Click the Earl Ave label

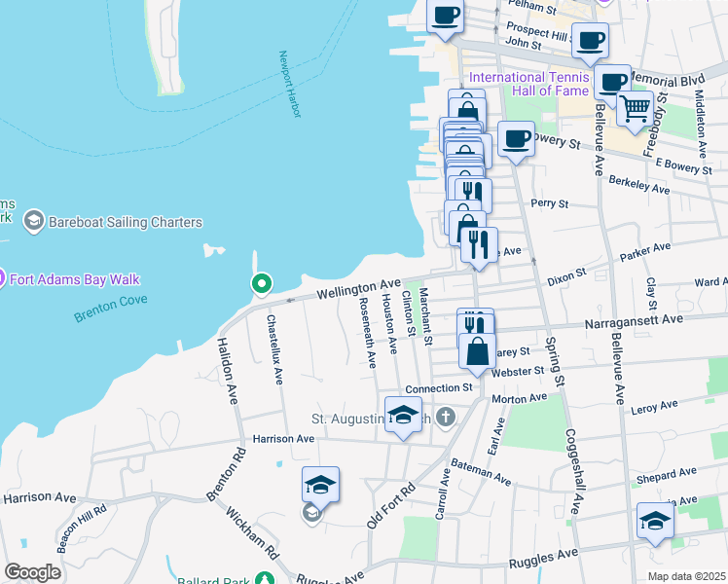(x=495, y=436)
